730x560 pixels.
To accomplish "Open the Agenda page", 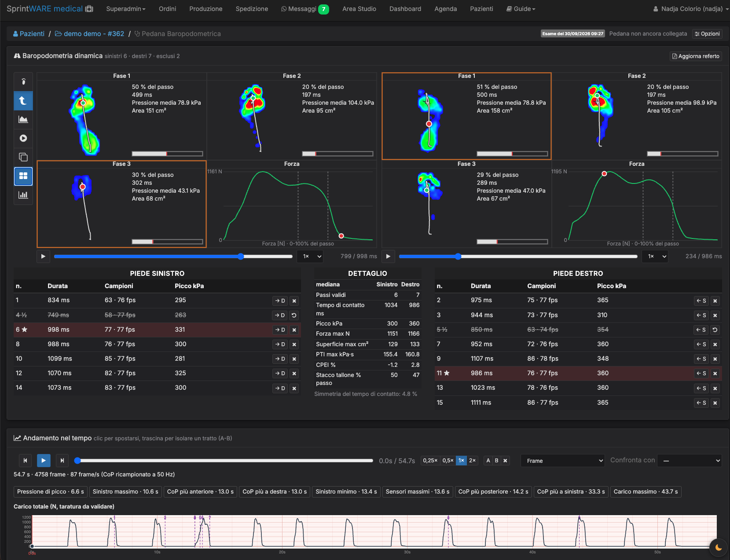I will (446, 9).
